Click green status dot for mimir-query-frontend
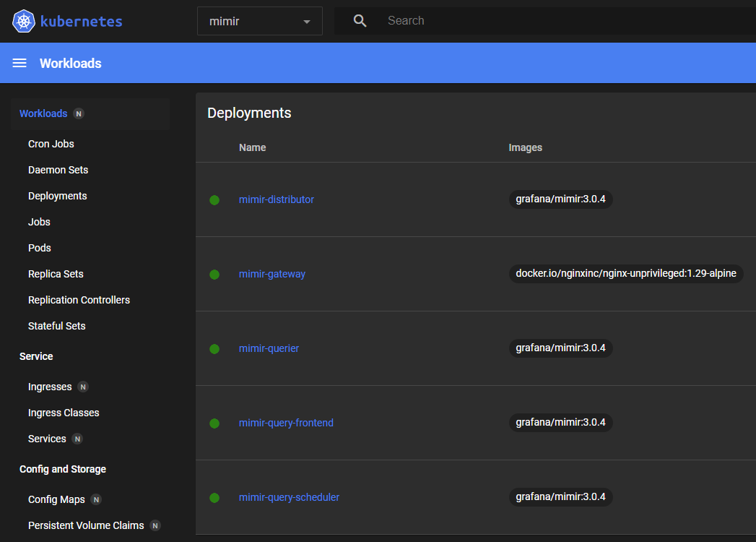The height and width of the screenshot is (542, 756). 214,423
